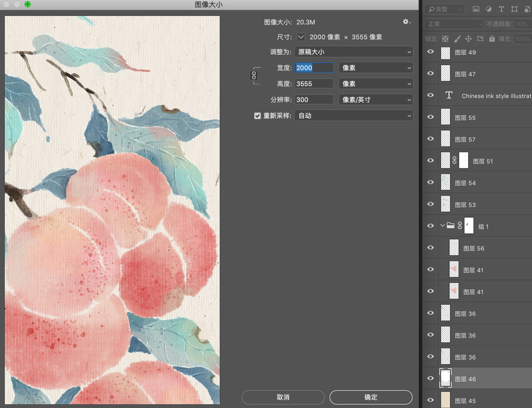Select the layer named 图层 53

coord(465,205)
